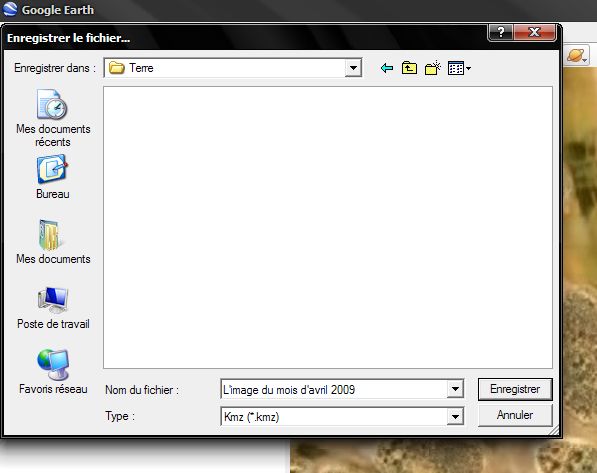Click the planet switcher icon in Google Earth
The image size is (597, 473).
pos(577,56)
